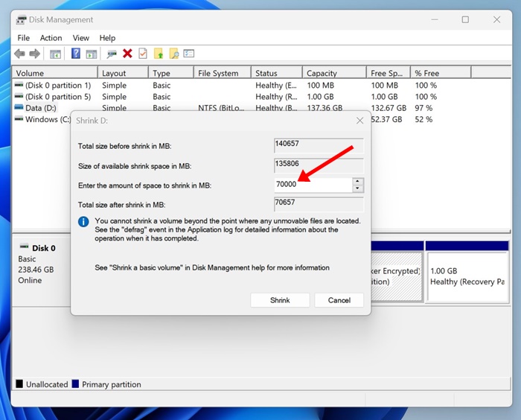521x420 pixels.
Task: Sort by the Volume column header
Action: [x=55, y=73]
